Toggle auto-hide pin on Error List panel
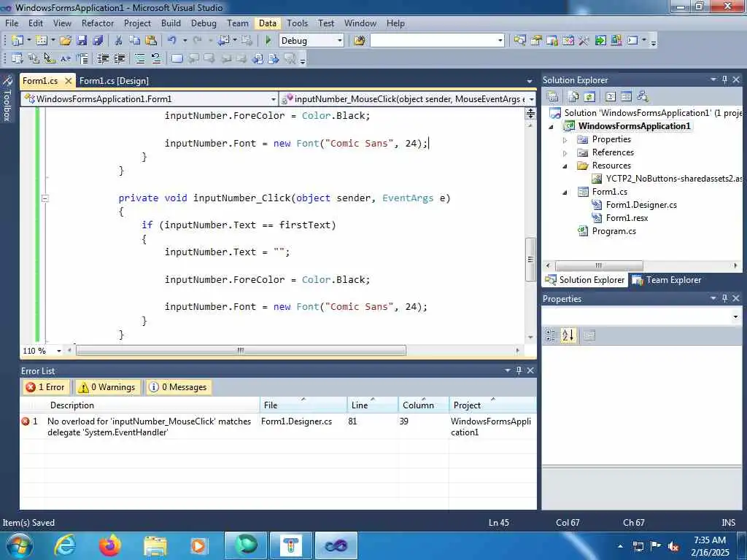Image resolution: width=747 pixels, height=560 pixels. click(519, 370)
